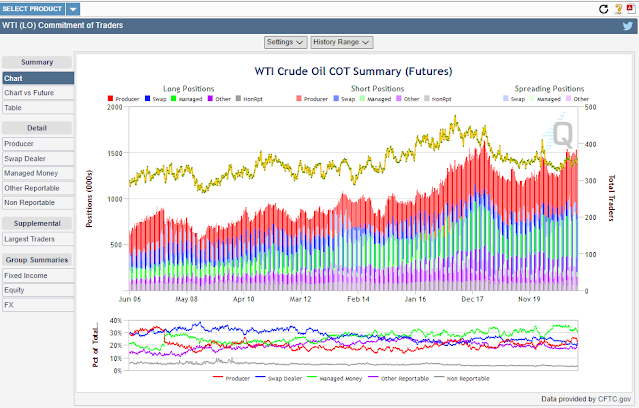Click the CFTC.gov data provider link
This screenshot has height=408, width=639.
point(614,399)
